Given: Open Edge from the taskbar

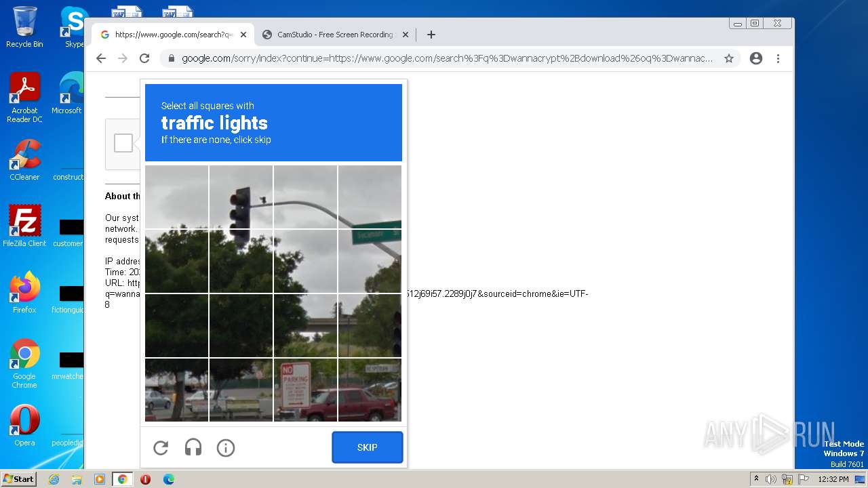Looking at the screenshot, I should click(169, 479).
